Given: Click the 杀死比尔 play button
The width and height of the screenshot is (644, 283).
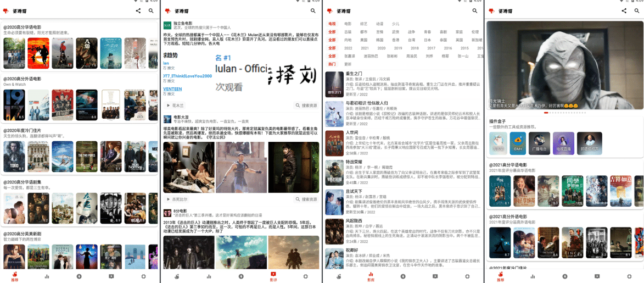Looking at the screenshot, I should 177,199.
